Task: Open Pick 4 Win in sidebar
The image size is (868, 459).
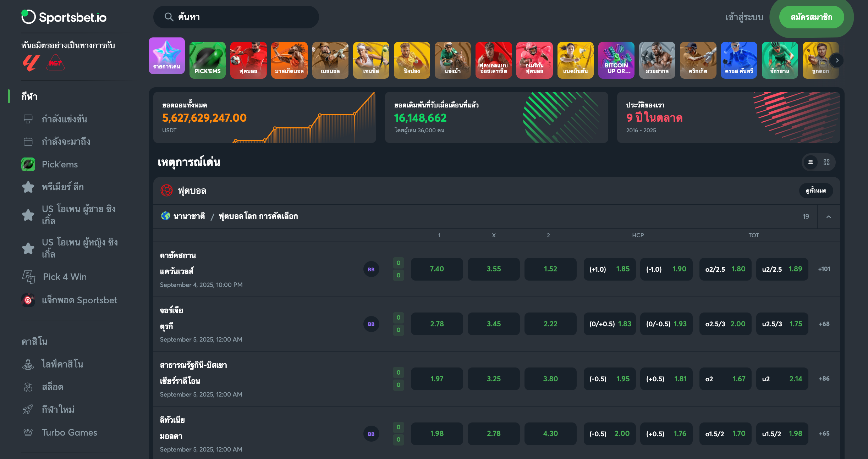Action: point(65,277)
